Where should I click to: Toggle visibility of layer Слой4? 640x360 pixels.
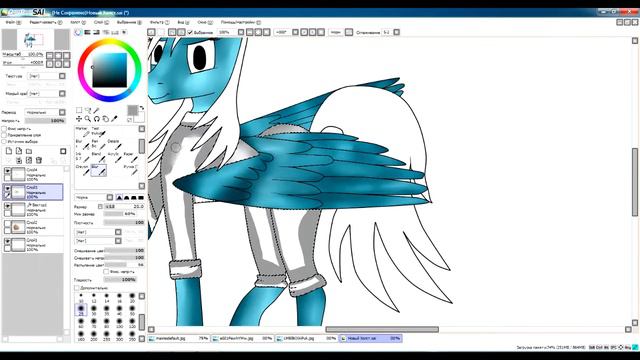(x=7, y=171)
